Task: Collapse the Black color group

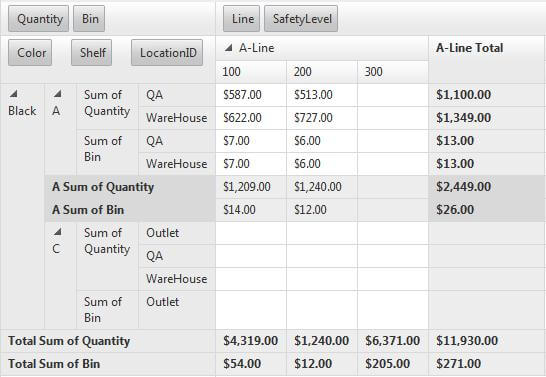Action: point(13,94)
